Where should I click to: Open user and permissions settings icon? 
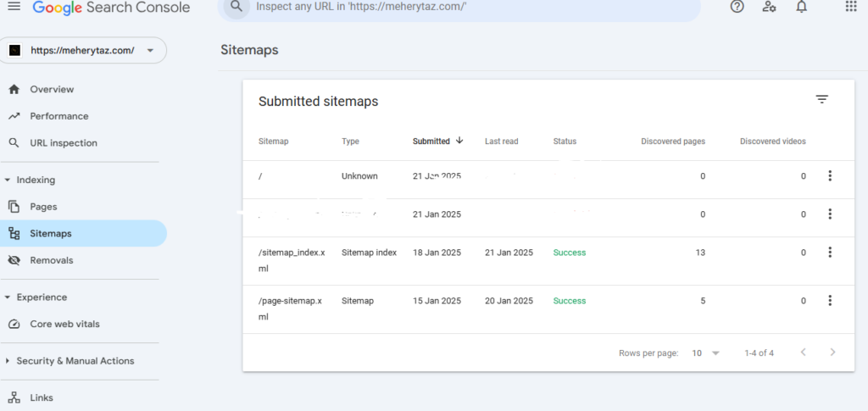pyautogui.click(x=769, y=7)
